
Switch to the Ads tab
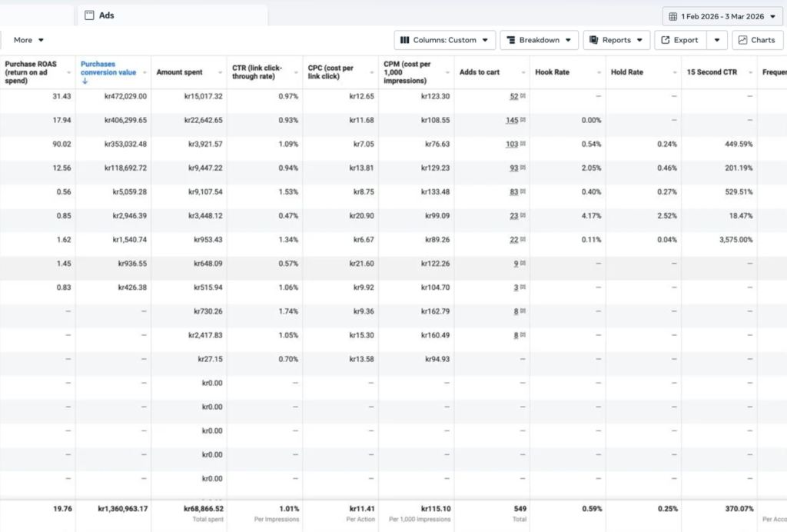(106, 15)
